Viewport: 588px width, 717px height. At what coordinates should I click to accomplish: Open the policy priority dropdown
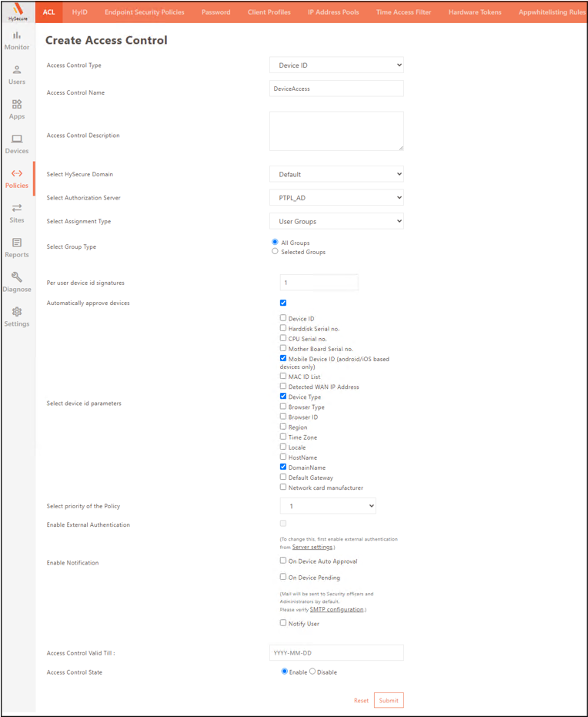point(328,506)
